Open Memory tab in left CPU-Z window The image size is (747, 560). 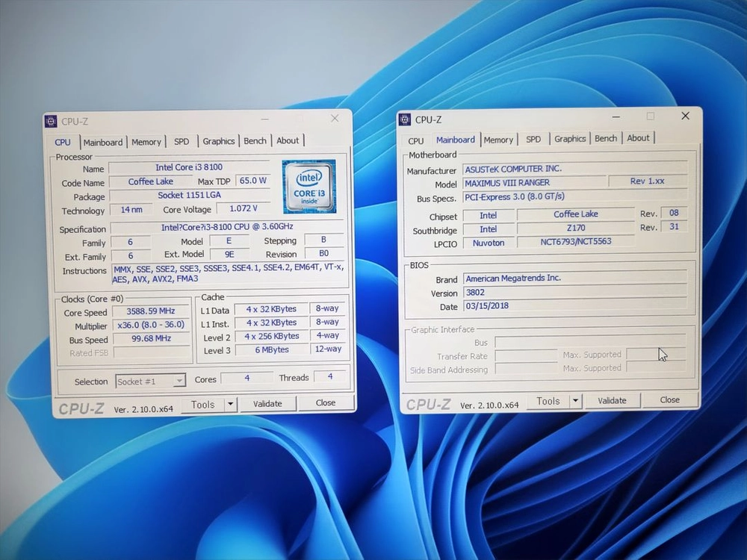pyautogui.click(x=146, y=141)
